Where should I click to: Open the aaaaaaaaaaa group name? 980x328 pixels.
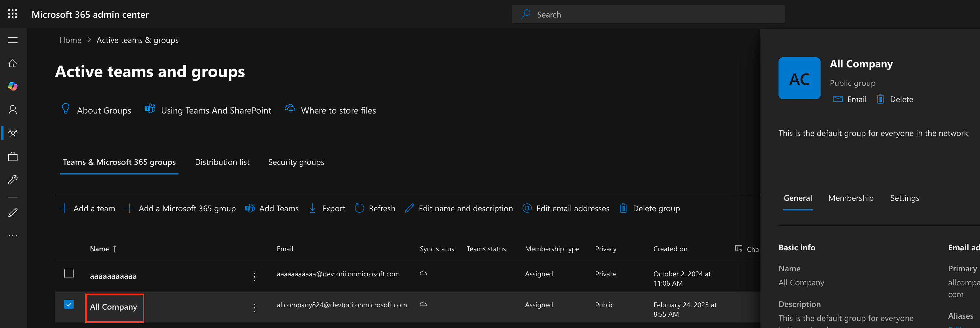tap(113, 276)
